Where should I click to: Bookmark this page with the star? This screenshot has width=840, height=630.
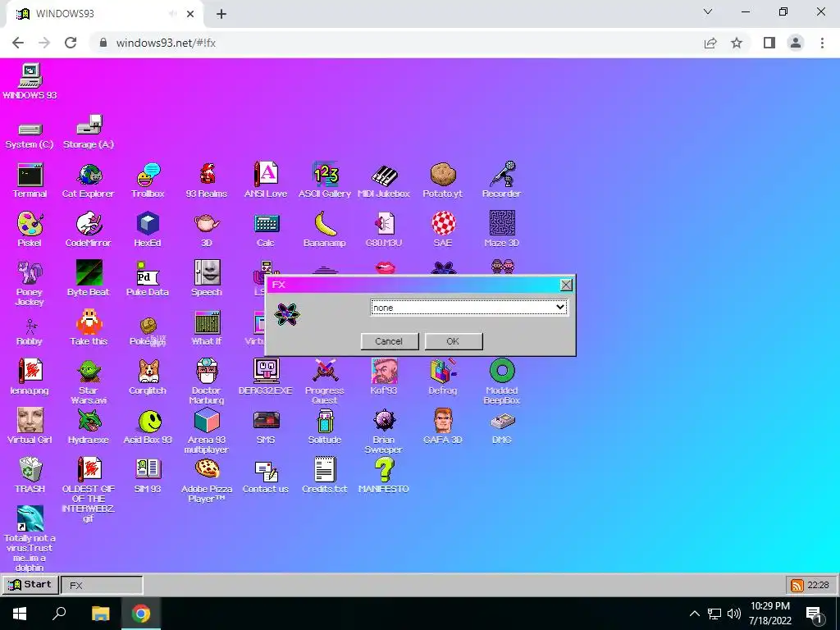737,43
